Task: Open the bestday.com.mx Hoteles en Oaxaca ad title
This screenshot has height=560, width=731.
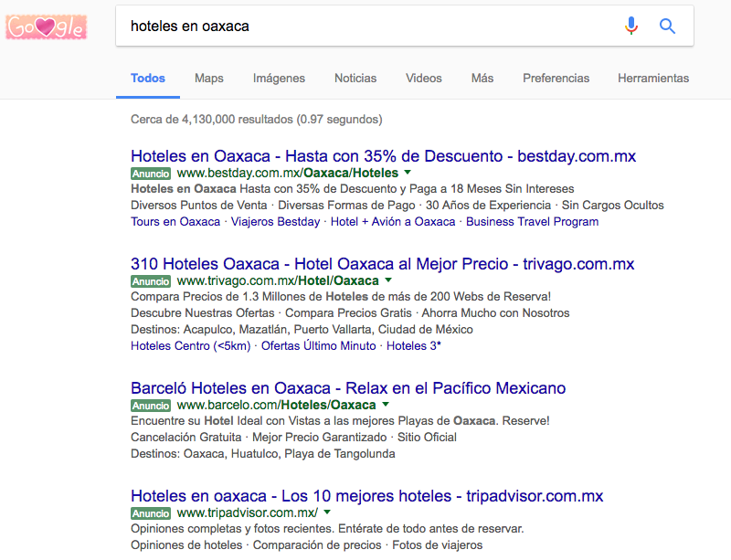Action: tap(383, 156)
